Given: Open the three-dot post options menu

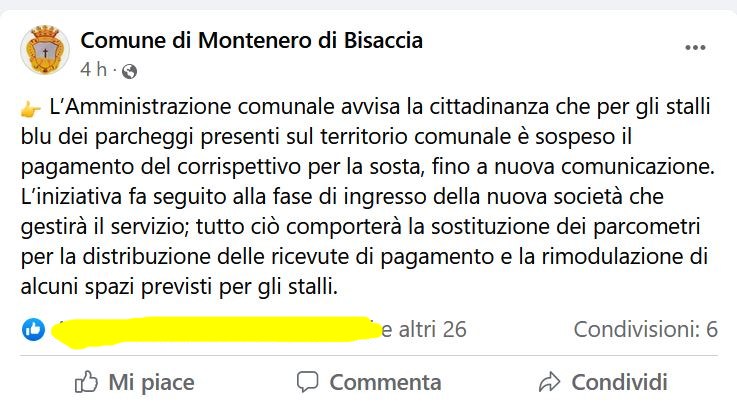Looking at the screenshot, I should [695, 47].
